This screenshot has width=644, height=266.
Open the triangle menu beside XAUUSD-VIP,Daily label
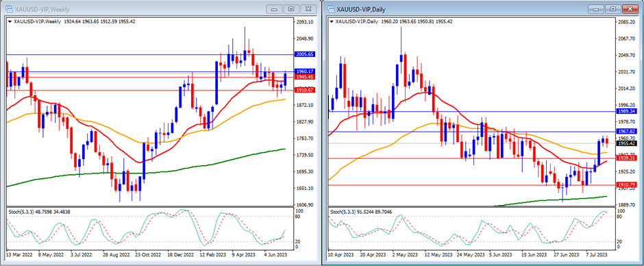click(x=332, y=21)
